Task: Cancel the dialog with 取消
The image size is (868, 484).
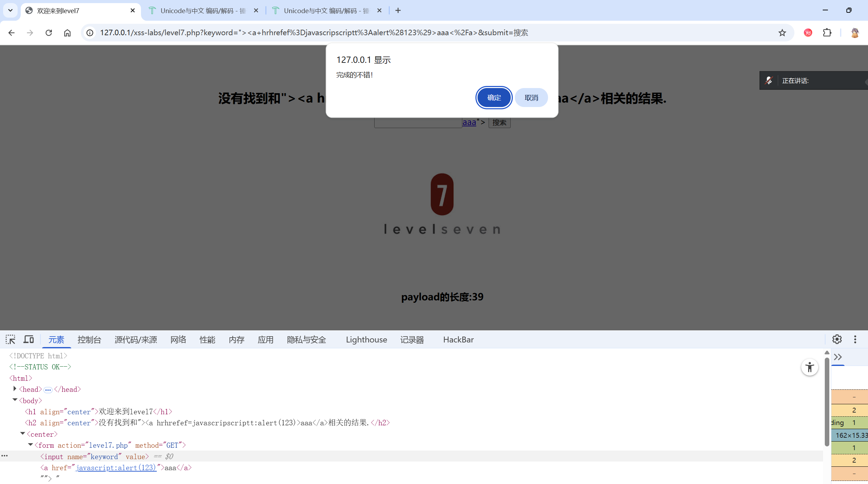Action: click(531, 98)
